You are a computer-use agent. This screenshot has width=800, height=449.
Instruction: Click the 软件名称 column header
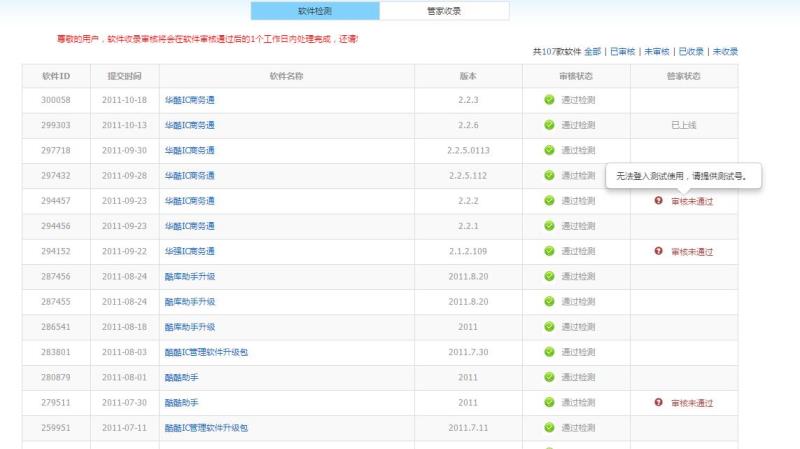click(x=286, y=76)
